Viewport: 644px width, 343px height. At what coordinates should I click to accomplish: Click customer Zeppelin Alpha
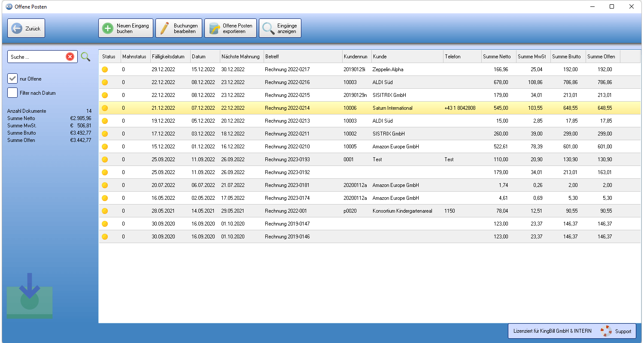coord(388,69)
